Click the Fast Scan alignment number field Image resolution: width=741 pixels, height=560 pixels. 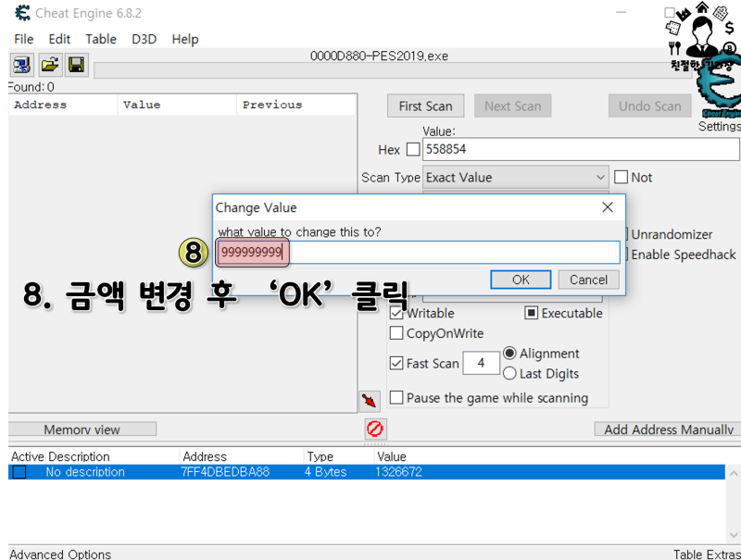pos(481,363)
